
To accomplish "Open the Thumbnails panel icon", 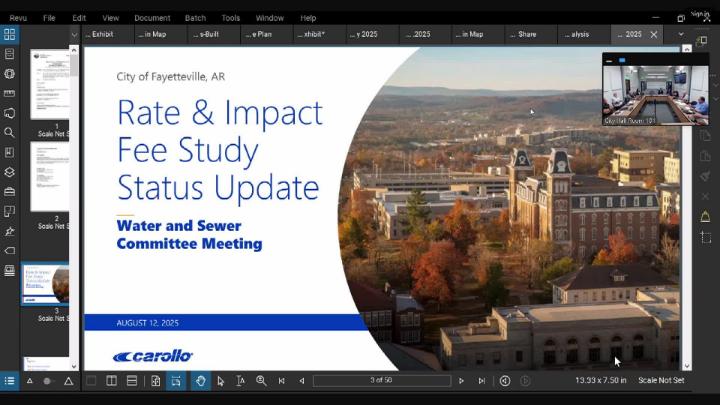I will (9, 34).
